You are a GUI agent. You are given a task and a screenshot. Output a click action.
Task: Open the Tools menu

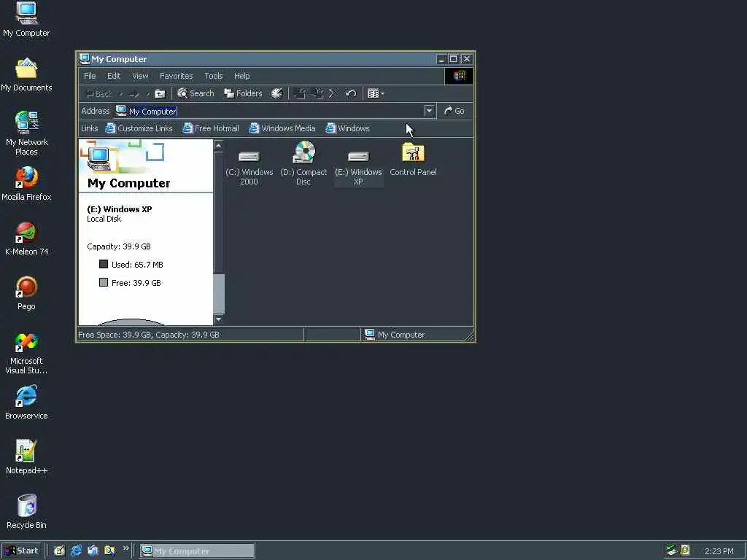click(214, 76)
